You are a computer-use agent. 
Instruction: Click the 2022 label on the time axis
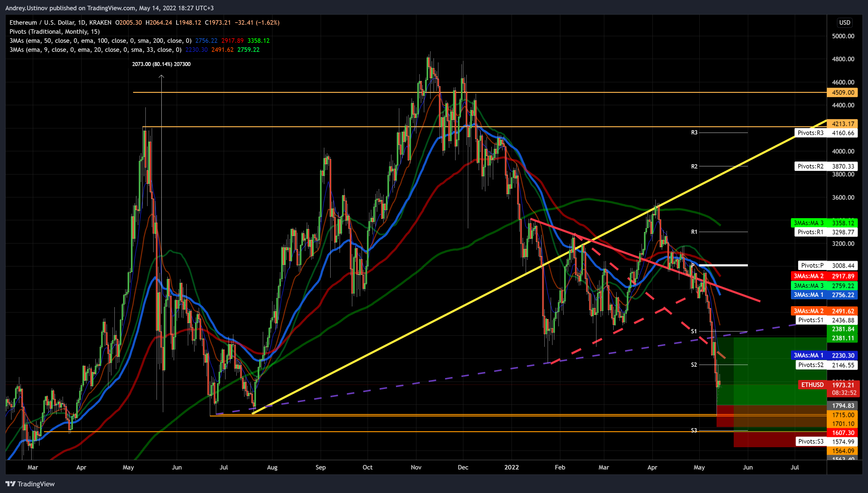(512, 467)
